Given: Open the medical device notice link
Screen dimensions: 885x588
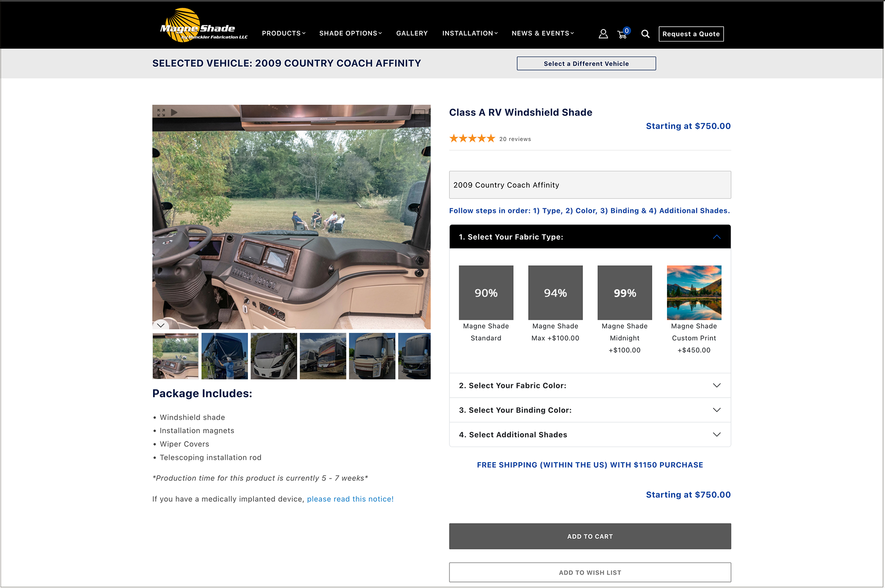Looking at the screenshot, I should pyautogui.click(x=350, y=499).
